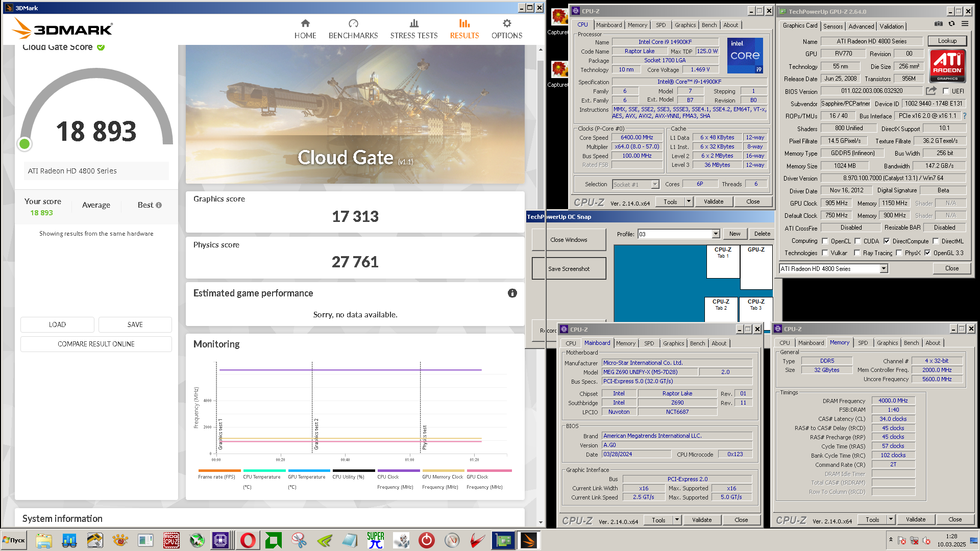Click the red power button taskbar icon

click(427, 540)
